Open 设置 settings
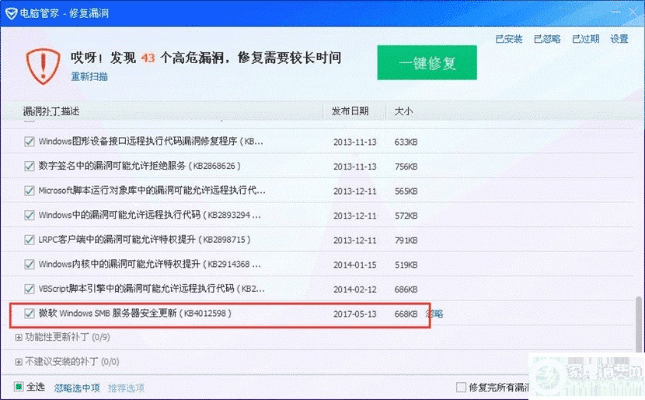 coord(619,39)
